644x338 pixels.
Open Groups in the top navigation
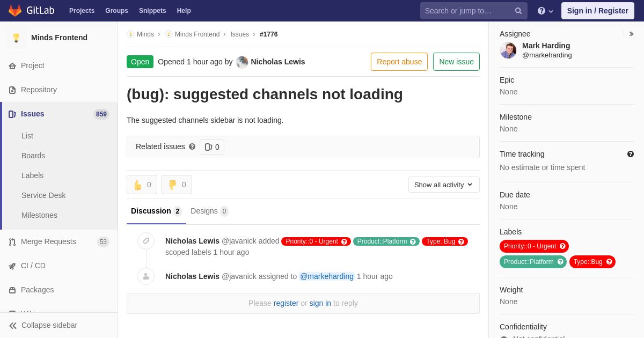(x=116, y=11)
